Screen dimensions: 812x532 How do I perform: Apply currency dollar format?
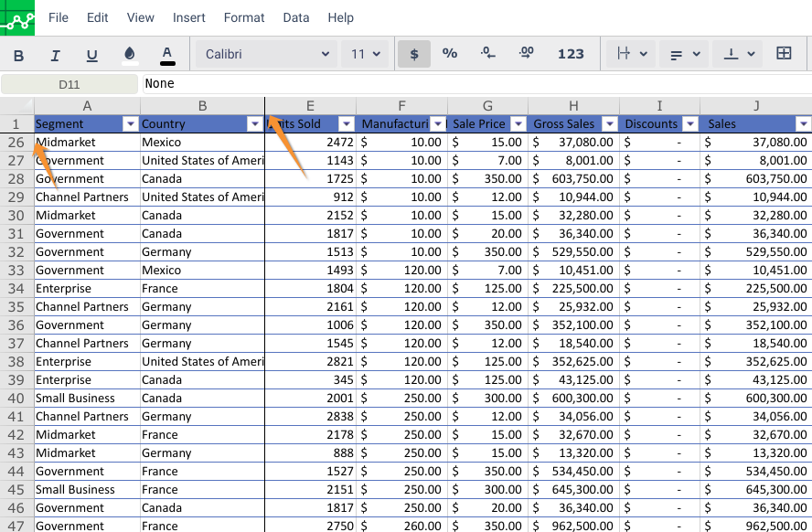[x=414, y=54]
